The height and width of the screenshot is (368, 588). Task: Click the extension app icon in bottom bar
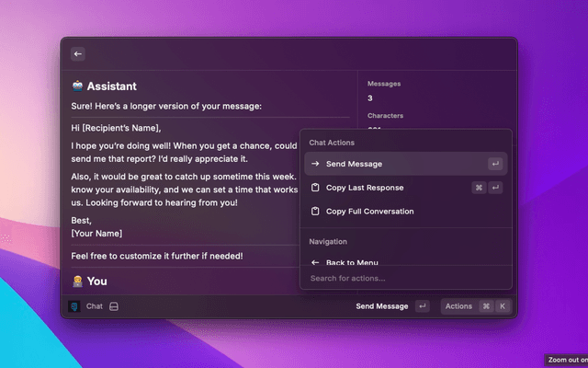click(74, 306)
